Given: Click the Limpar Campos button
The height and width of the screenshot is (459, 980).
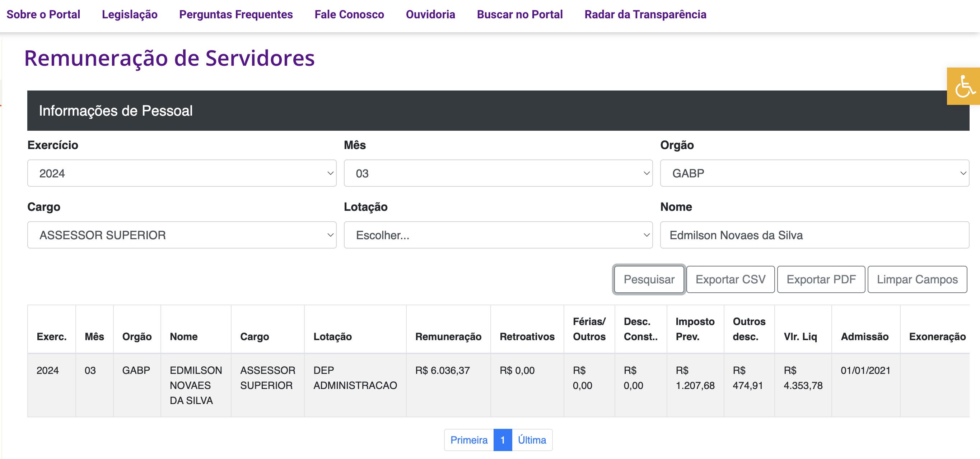Looking at the screenshot, I should 917,279.
